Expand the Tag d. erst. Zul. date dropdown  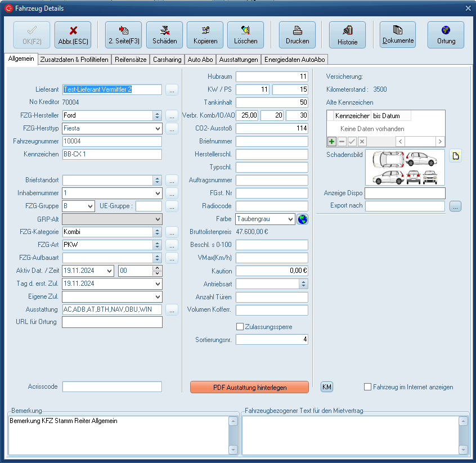(x=157, y=284)
